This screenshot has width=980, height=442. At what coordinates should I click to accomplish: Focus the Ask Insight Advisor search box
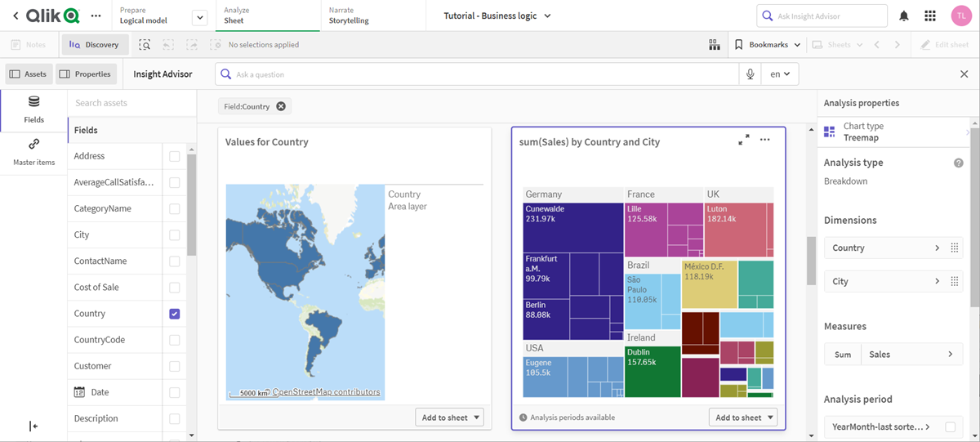(822, 16)
